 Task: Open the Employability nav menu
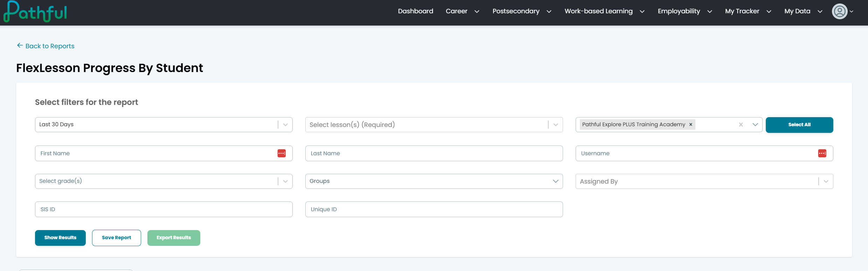(x=679, y=11)
